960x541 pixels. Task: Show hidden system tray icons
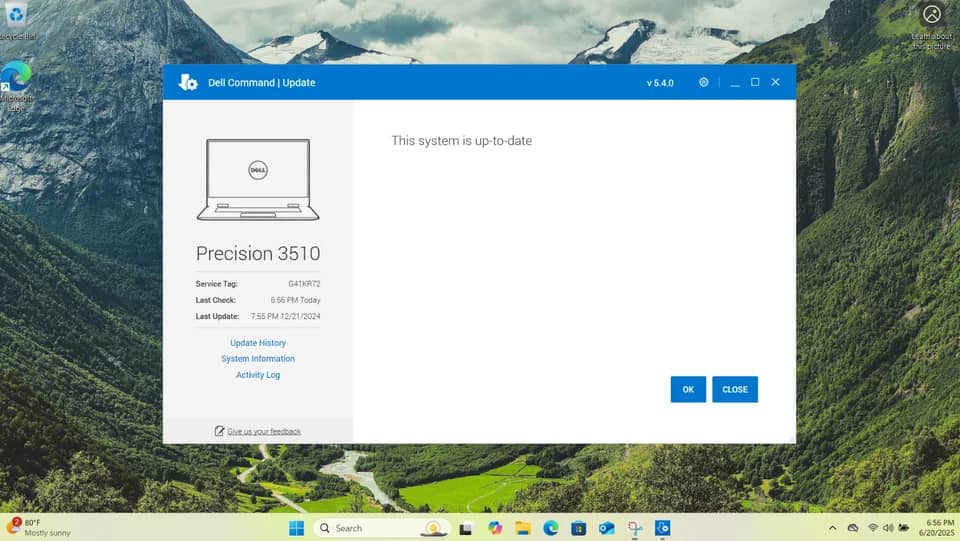point(832,528)
